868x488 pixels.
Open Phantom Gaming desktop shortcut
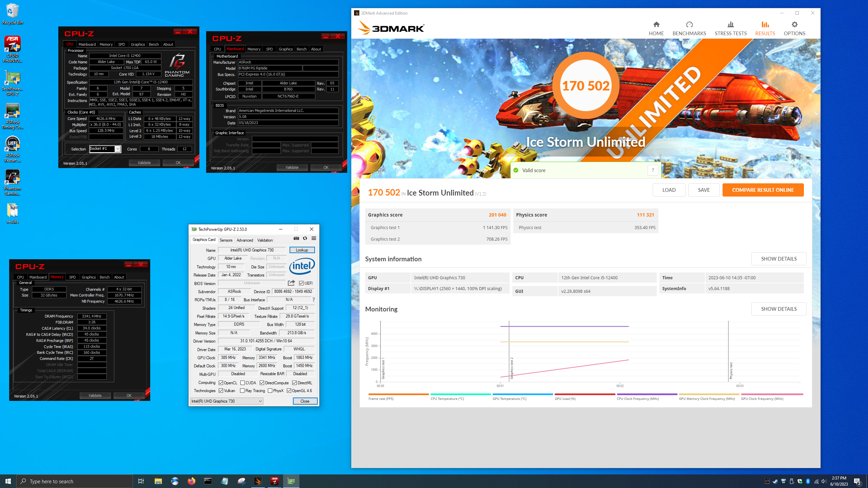pos(13,183)
